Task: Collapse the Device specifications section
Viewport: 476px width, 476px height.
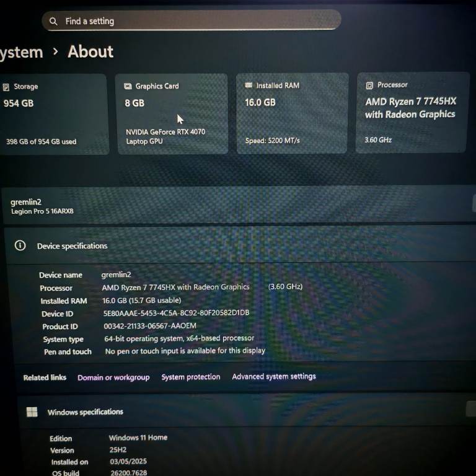Action: 240,245
